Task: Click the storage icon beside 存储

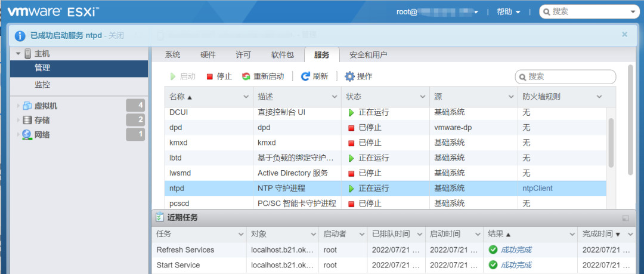Action: tap(27, 120)
